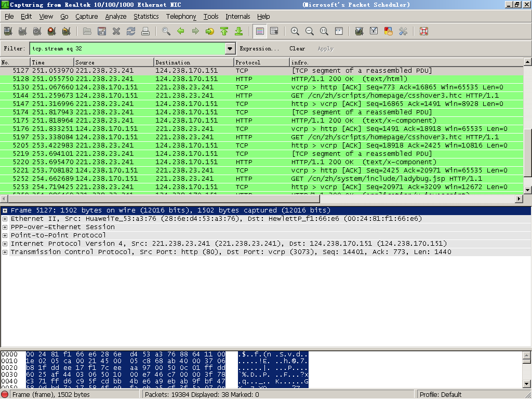The width and height of the screenshot is (532, 399).
Task: Expand the Transmission Control Protocol node
Action: point(5,252)
